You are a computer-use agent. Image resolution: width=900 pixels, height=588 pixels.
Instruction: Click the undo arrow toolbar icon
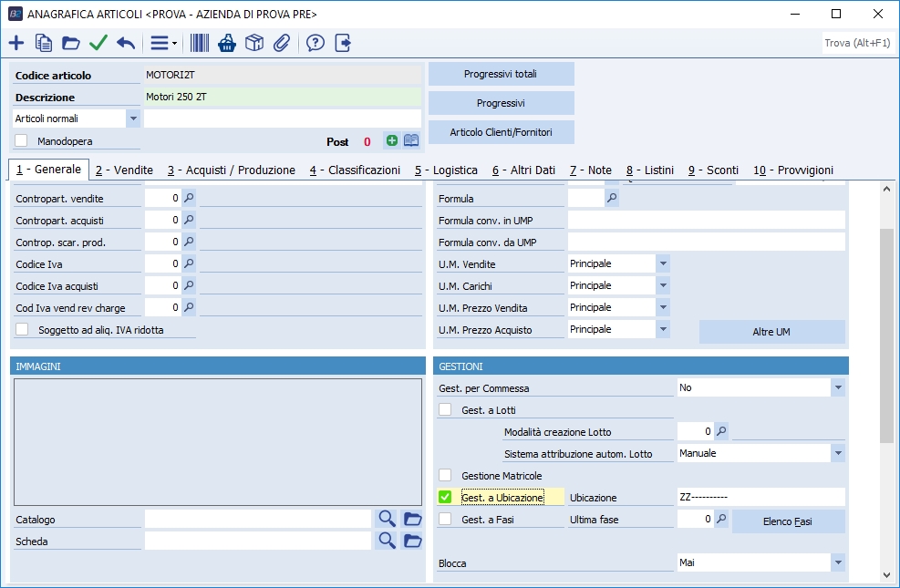pyautogui.click(x=126, y=43)
